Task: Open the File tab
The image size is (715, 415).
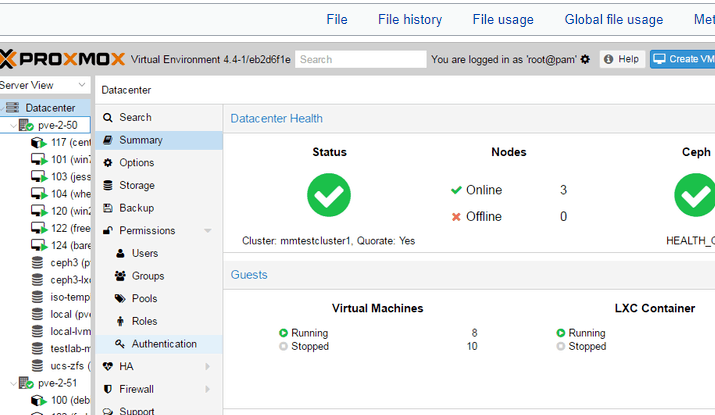Action: coord(337,20)
